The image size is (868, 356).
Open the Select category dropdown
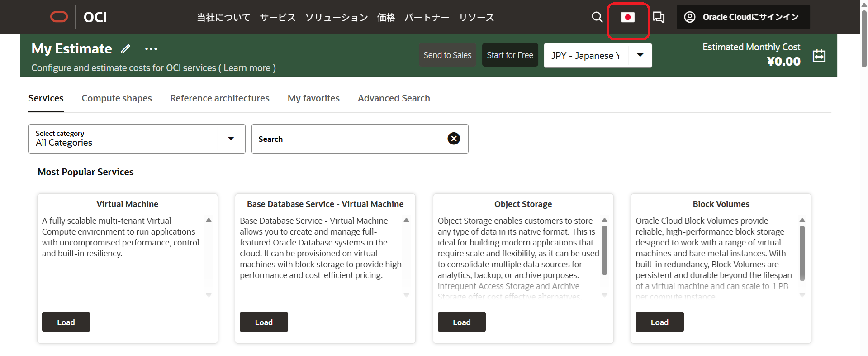[231, 139]
